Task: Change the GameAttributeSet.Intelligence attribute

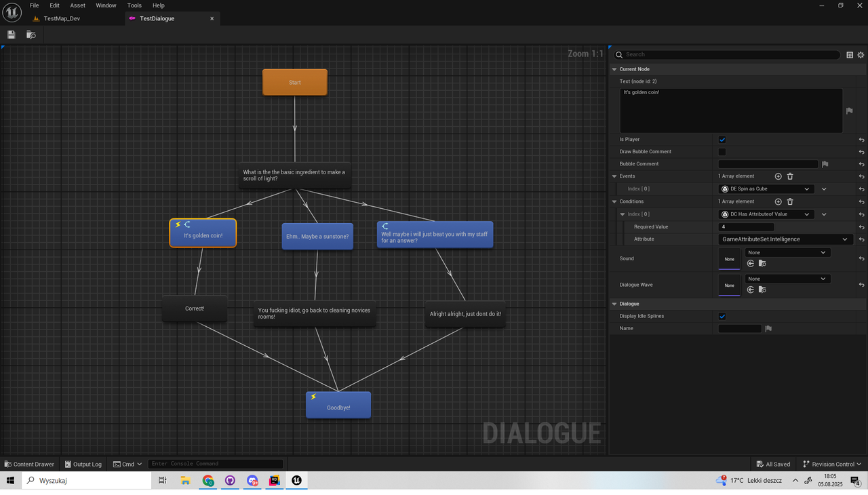Action: tap(783, 239)
